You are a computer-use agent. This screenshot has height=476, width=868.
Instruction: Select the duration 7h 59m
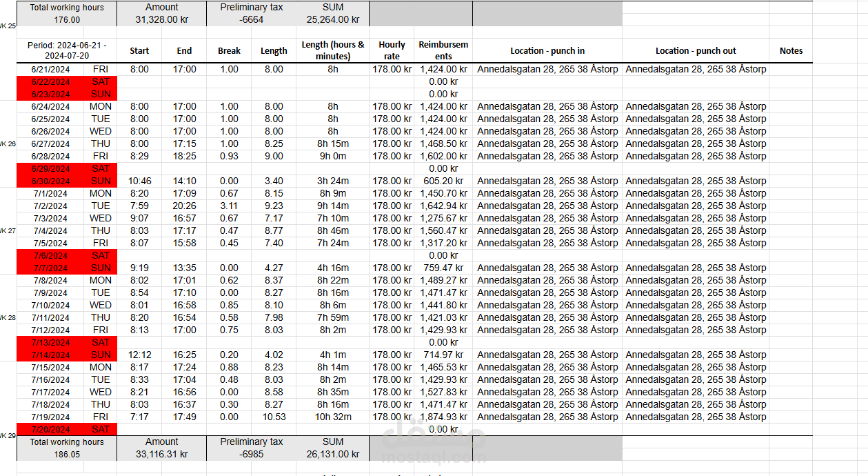(x=333, y=317)
